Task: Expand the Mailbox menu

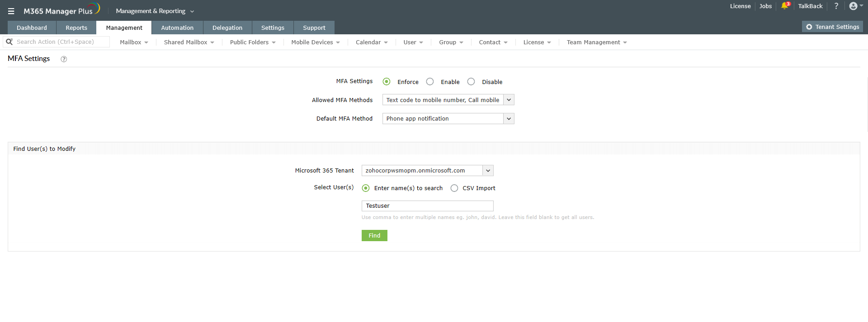Action: 134,42
